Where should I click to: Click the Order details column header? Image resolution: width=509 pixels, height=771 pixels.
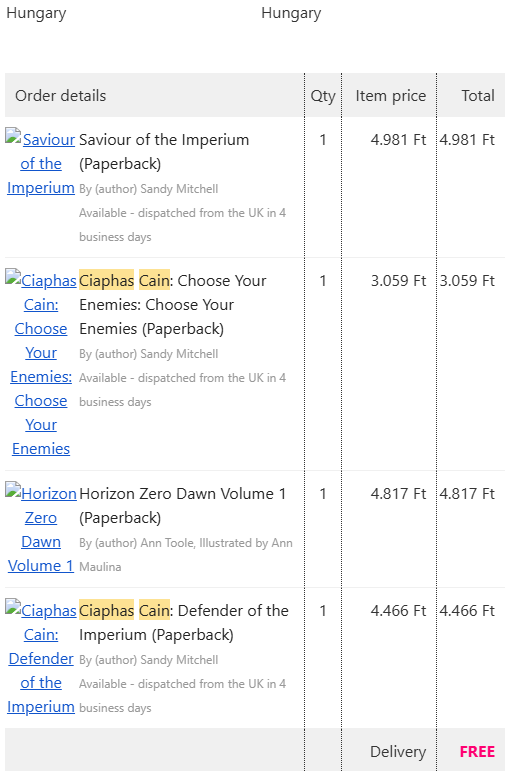click(x=60, y=95)
